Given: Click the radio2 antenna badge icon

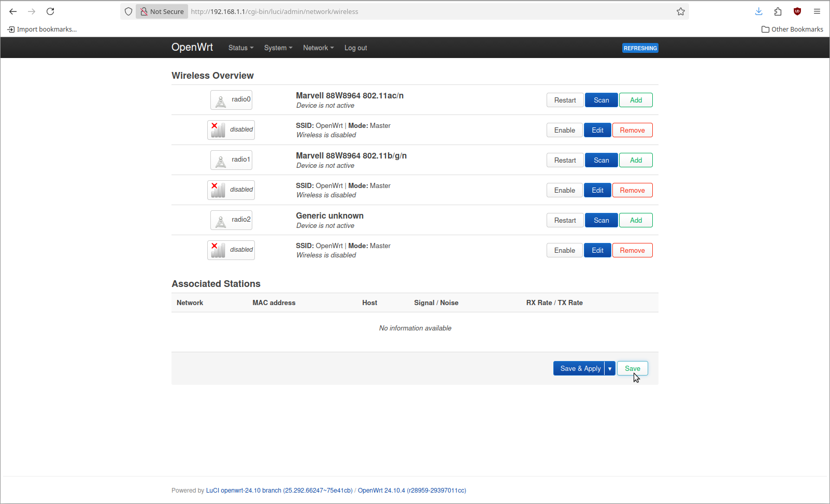Looking at the screenshot, I should [x=221, y=221].
